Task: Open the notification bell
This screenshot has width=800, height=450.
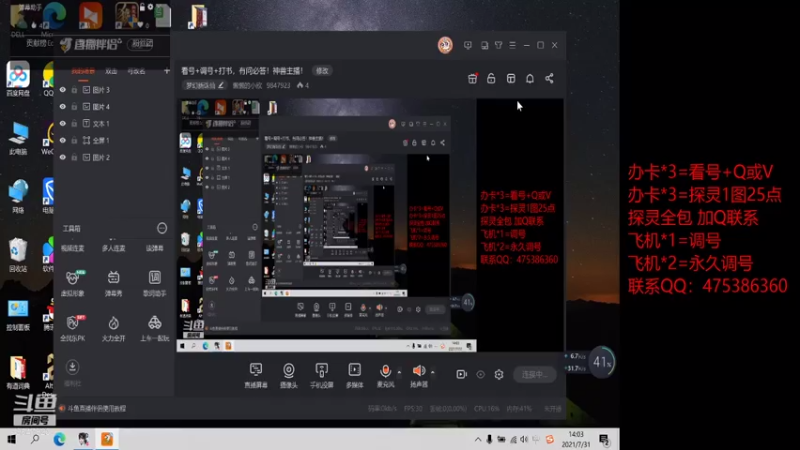Action: tap(530, 79)
